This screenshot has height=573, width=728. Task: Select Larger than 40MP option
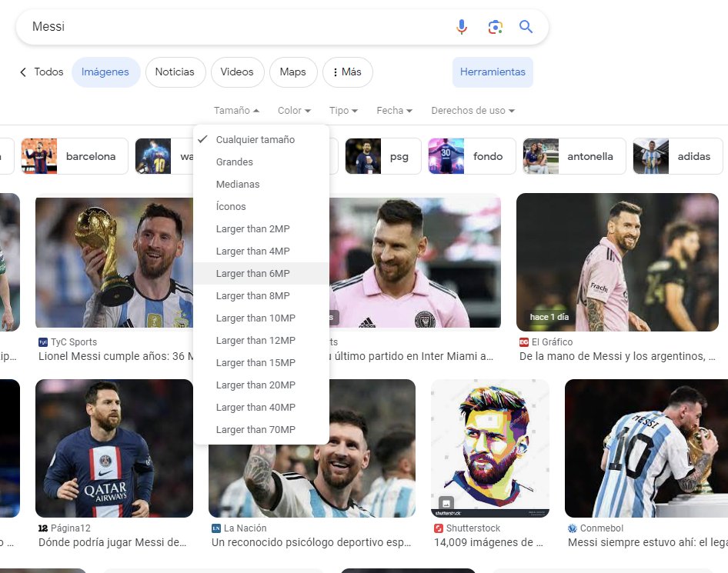(x=262, y=407)
